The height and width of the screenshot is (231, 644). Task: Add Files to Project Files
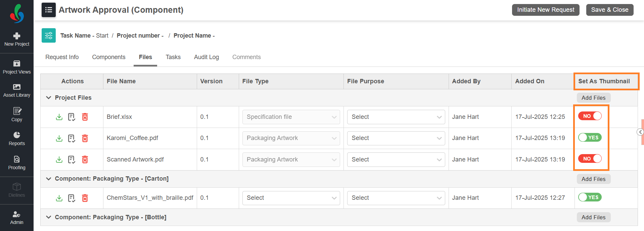(x=594, y=98)
